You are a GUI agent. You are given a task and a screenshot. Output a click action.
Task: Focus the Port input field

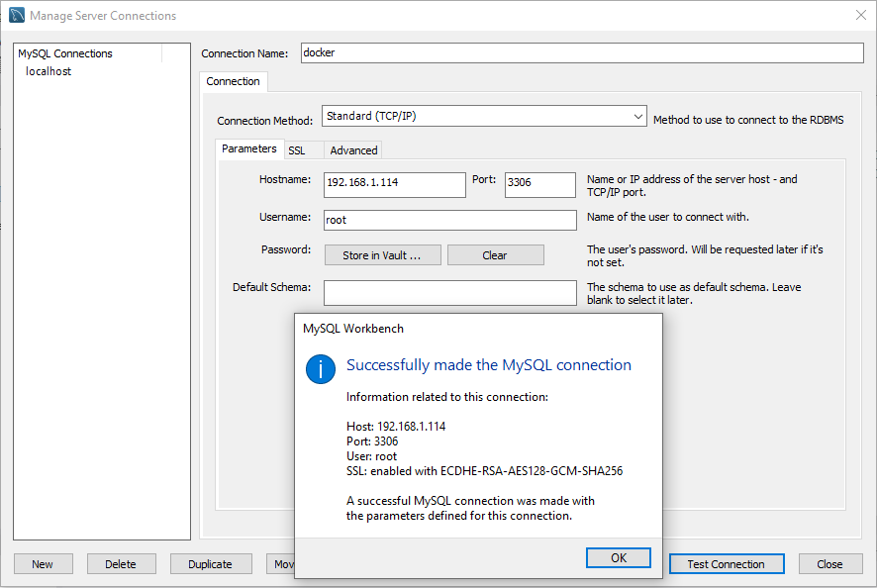(539, 184)
